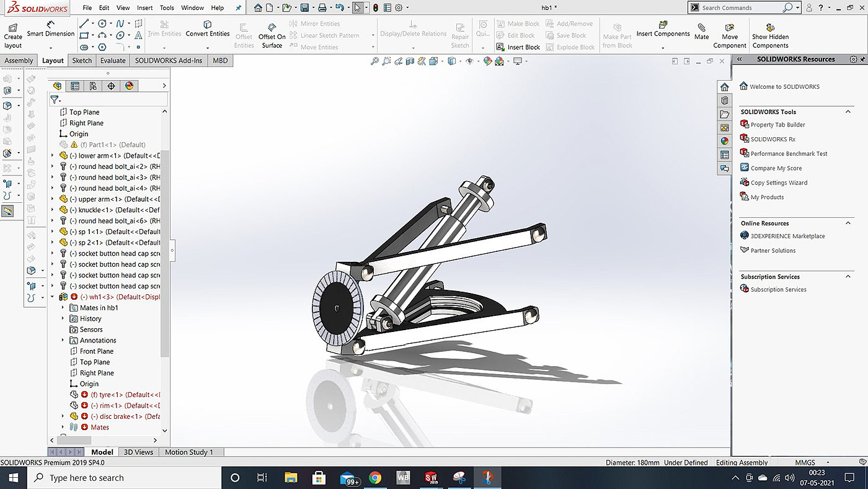The height and width of the screenshot is (489, 868).
Task: Open the Performance Benchmark Test link
Action: (789, 154)
